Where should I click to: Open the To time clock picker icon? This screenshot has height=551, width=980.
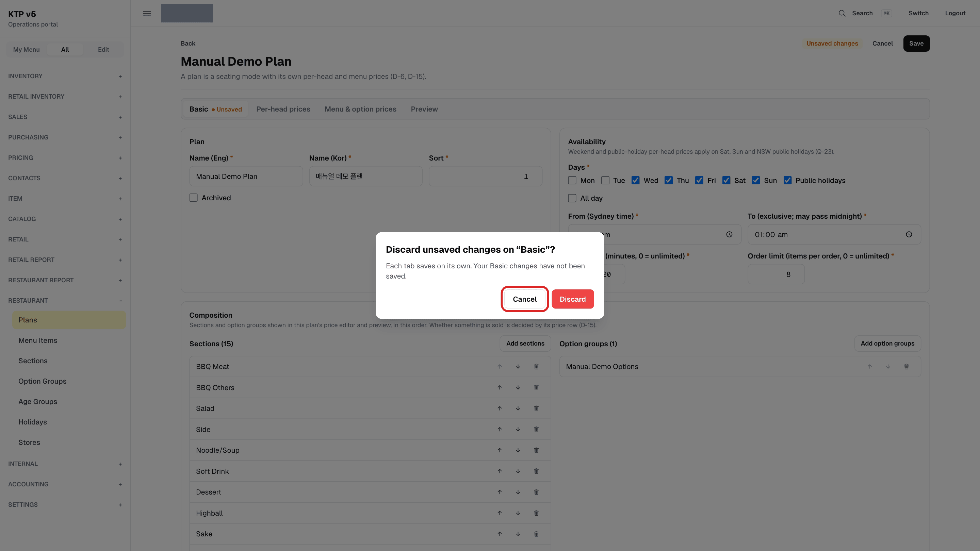(x=909, y=234)
